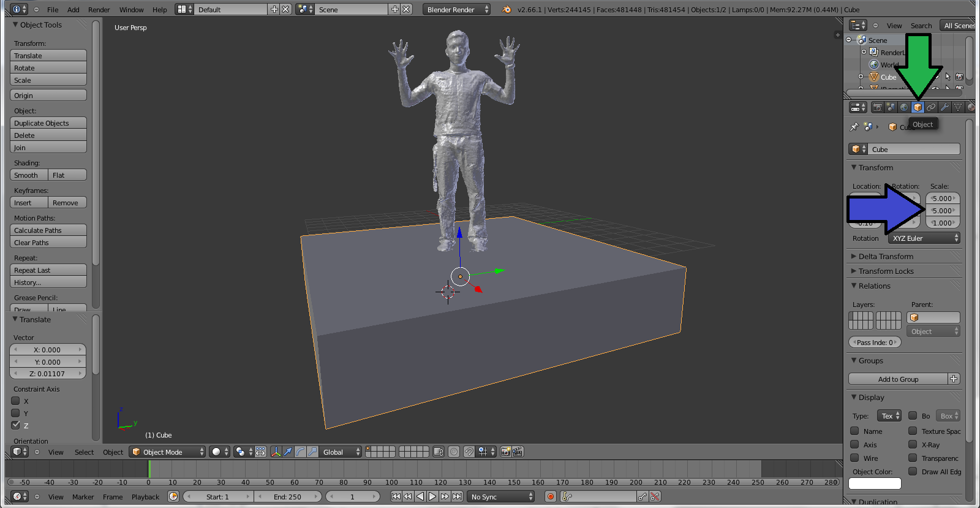Click the Smooth shading button
980x508 pixels.
[29, 175]
